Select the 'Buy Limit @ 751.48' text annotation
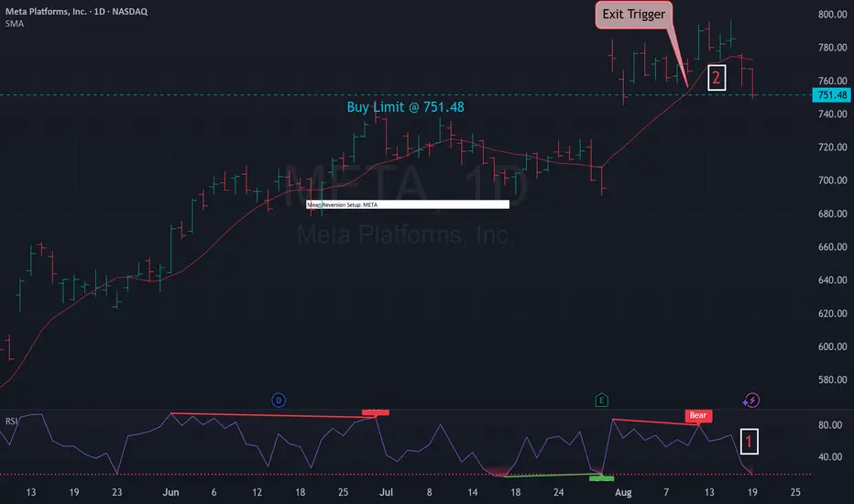 click(405, 107)
